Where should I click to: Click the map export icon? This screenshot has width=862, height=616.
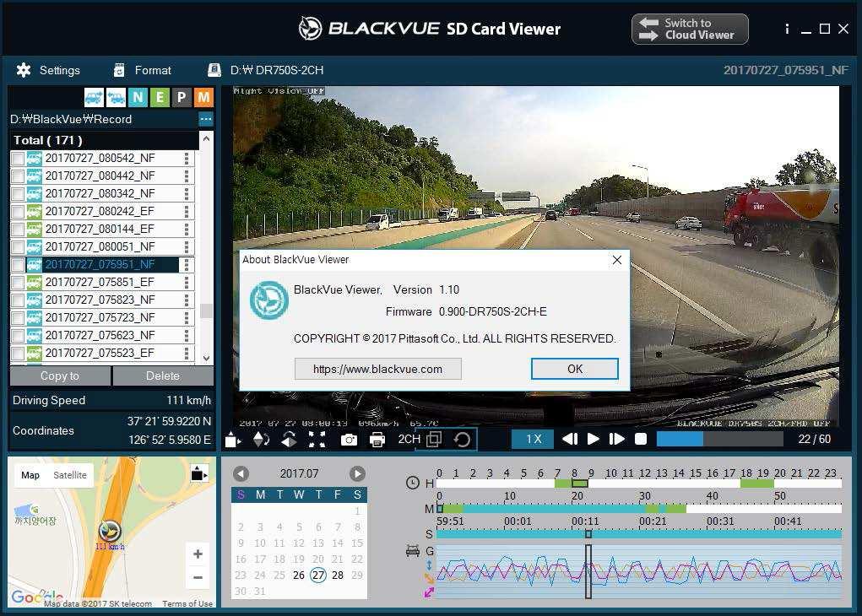(198, 473)
